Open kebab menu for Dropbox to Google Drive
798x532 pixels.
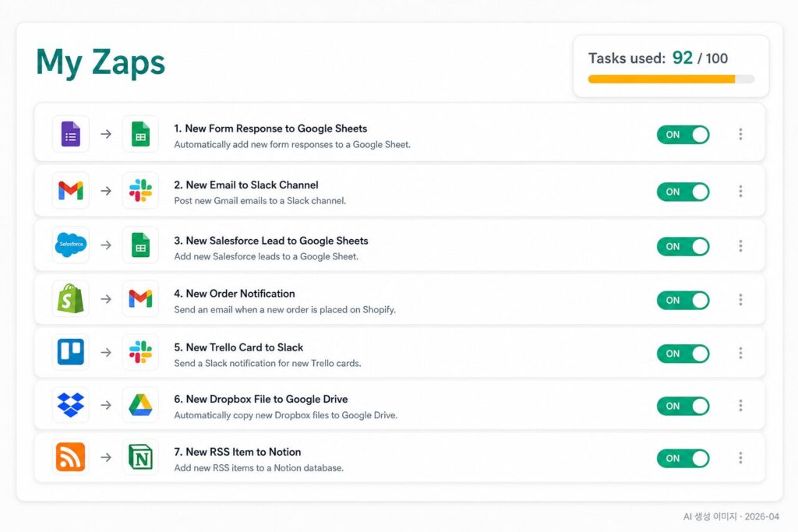click(740, 405)
